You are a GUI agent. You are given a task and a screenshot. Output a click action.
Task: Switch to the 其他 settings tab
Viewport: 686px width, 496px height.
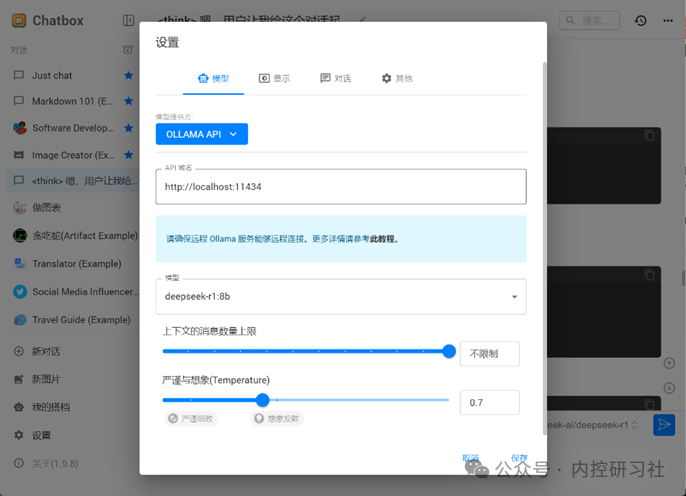point(397,79)
